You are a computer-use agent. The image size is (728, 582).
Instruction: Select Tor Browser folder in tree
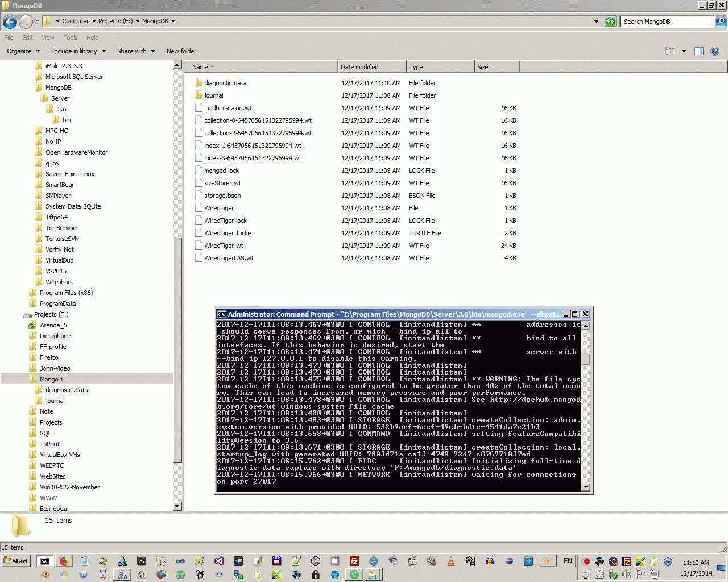(x=61, y=228)
